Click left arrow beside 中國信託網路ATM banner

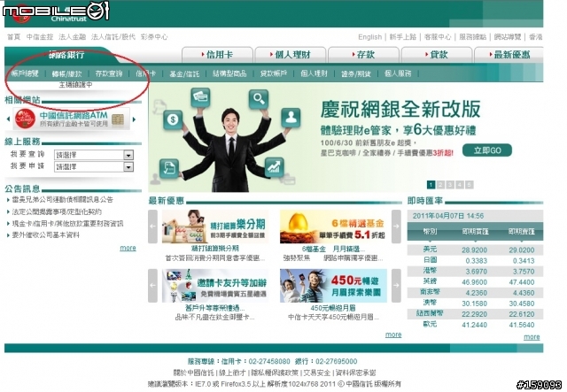pos(8,119)
